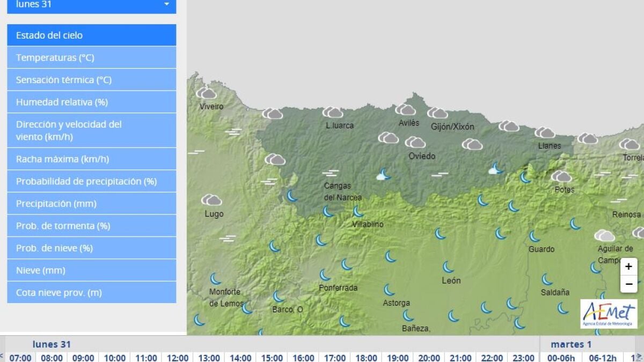Screen dimensions: 644x362
Task: Select Humedad relativa (%) layer
Action: click(92, 102)
